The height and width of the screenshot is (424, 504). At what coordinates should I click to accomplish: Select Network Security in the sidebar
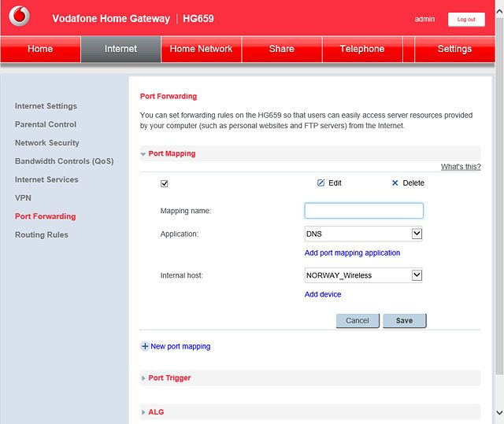point(47,143)
